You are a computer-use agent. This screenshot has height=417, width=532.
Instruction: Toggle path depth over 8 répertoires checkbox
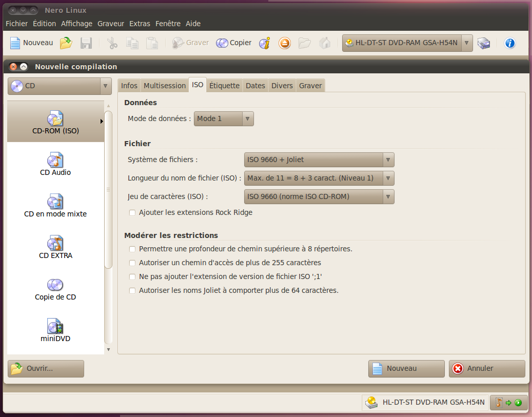coord(132,249)
